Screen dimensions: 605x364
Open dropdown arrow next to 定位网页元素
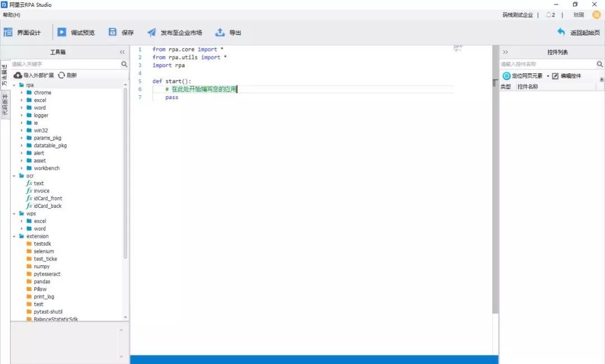[x=547, y=76]
